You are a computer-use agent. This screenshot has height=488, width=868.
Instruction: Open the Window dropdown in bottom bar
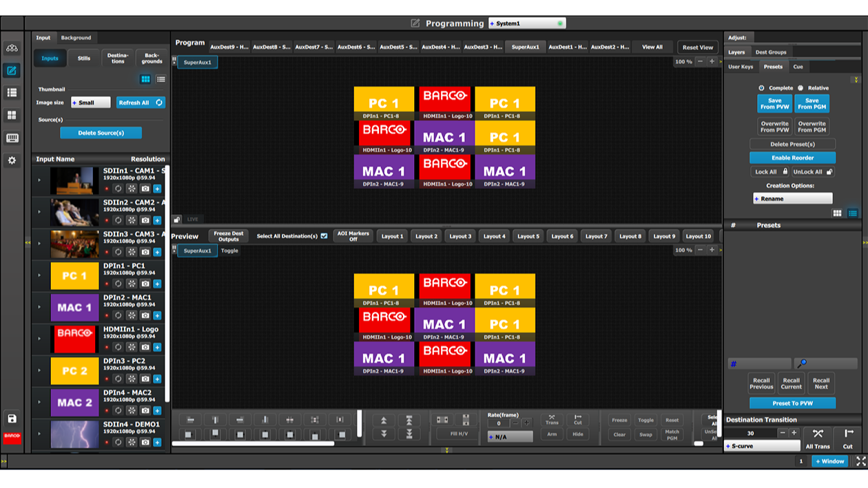(x=829, y=461)
